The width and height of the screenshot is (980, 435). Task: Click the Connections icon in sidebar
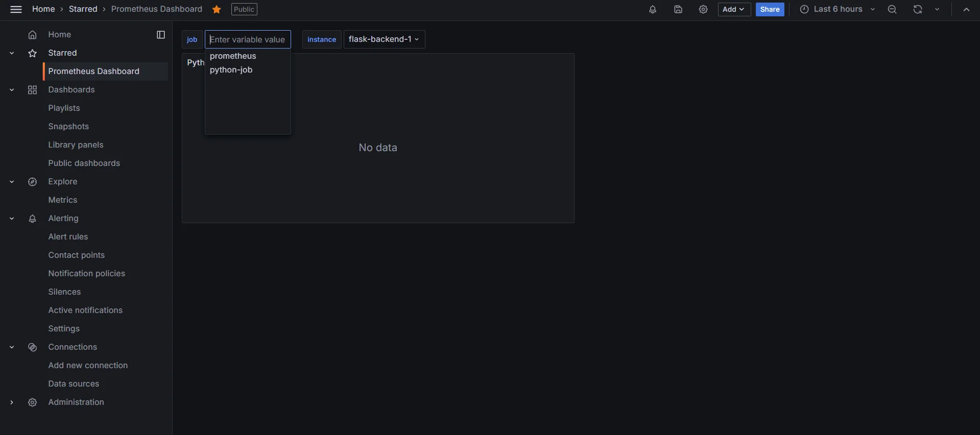(32, 347)
